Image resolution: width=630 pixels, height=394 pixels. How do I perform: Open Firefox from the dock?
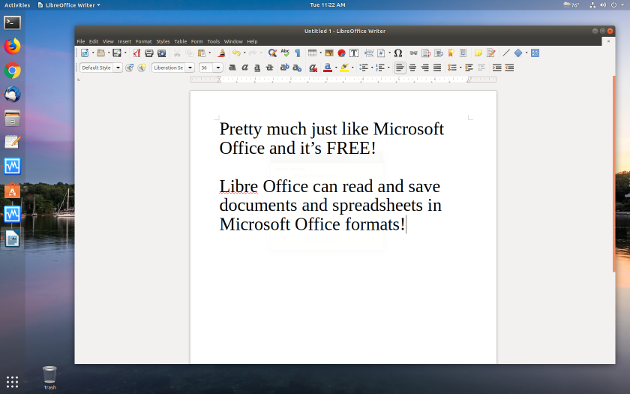[x=12, y=46]
